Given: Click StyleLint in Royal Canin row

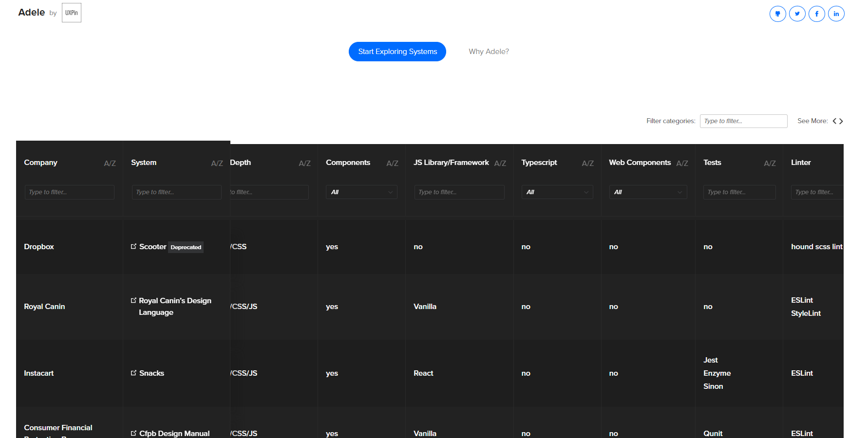Looking at the screenshot, I should click(806, 313).
